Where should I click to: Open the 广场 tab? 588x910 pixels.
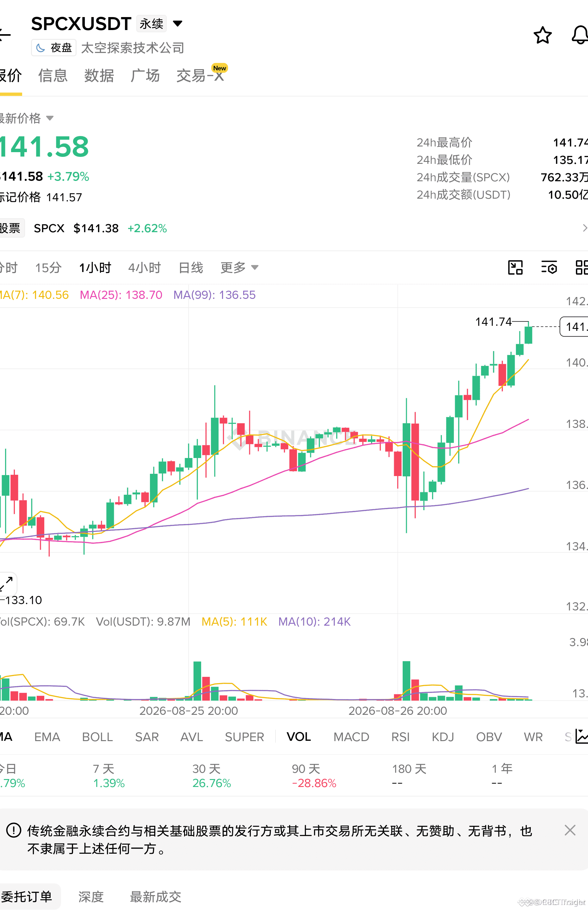[x=145, y=76]
